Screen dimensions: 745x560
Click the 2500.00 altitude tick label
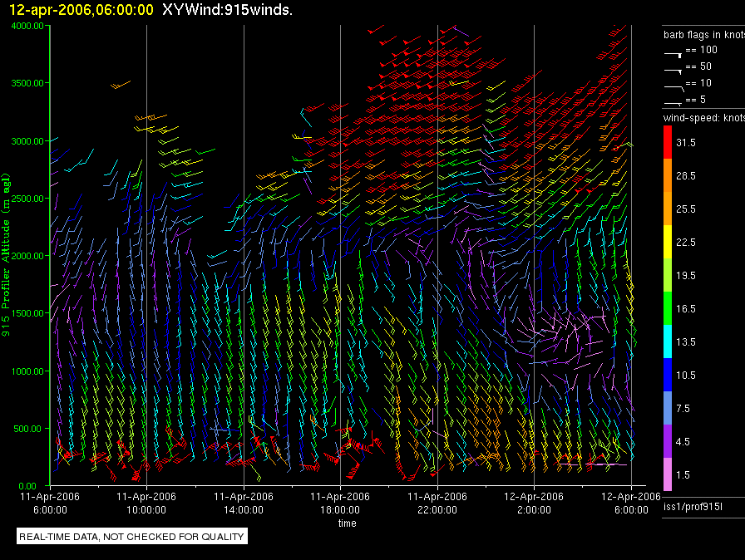[27, 199]
